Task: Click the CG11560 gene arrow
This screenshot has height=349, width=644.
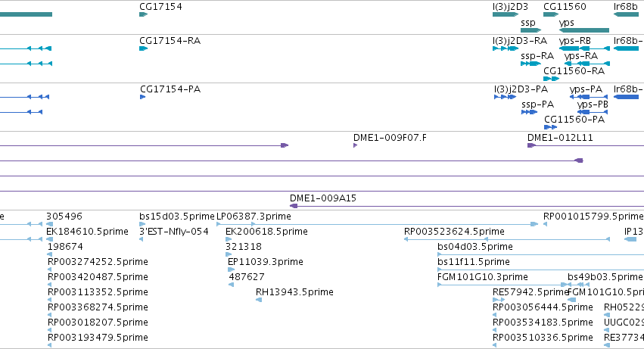Action: coord(550,14)
